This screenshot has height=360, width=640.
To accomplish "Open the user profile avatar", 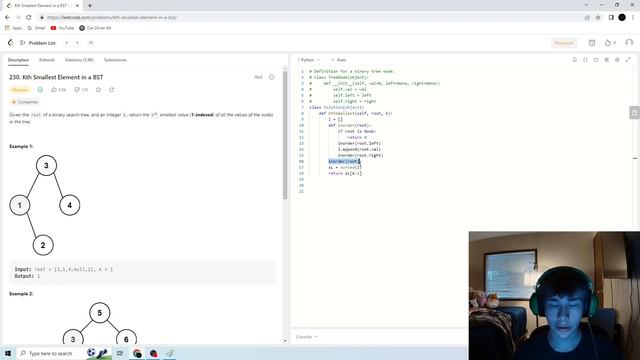I will coord(629,43).
